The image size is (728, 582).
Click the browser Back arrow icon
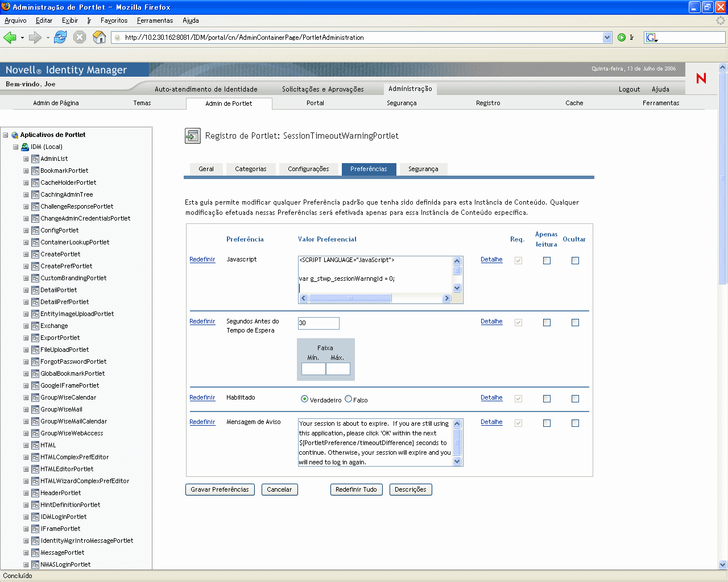tap(10, 38)
